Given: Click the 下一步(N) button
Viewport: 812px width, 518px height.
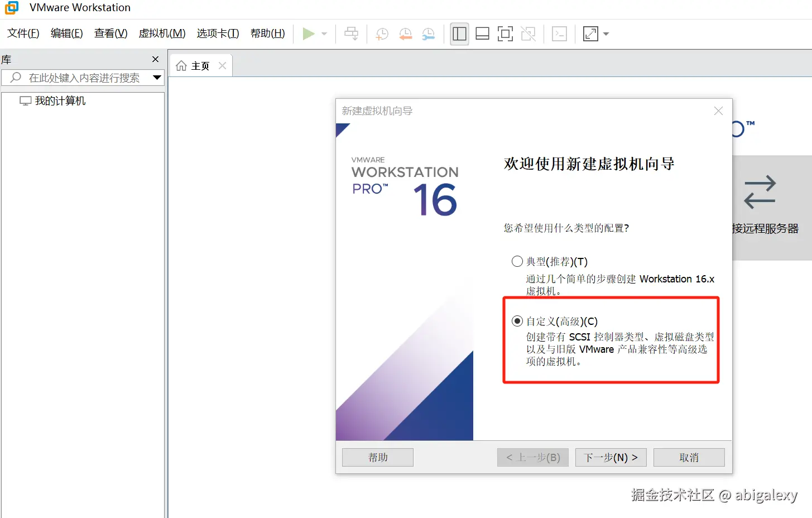Looking at the screenshot, I should pyautogui.click(x=611, y=457).
